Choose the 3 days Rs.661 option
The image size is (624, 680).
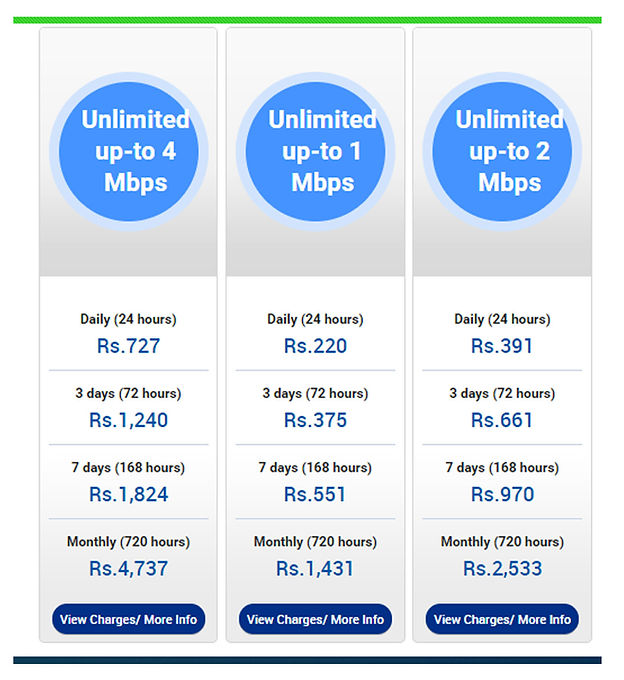pyautogui.click(x=502, y=420)
